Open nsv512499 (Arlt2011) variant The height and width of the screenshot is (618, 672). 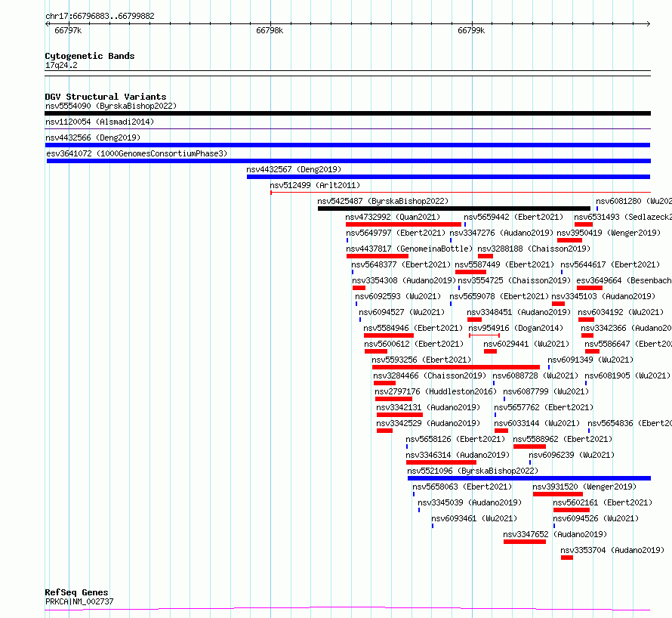[x=315, y=185]
